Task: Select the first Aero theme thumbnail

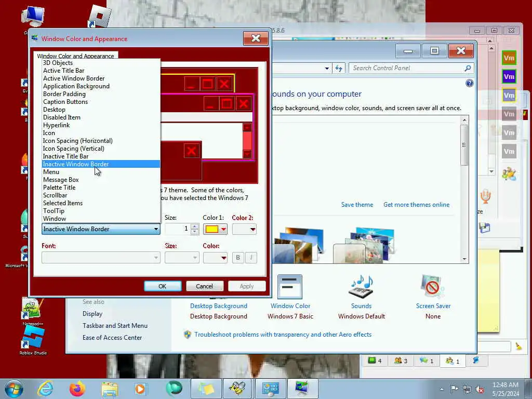Action: pyautogui.click(x=299, y=245)
